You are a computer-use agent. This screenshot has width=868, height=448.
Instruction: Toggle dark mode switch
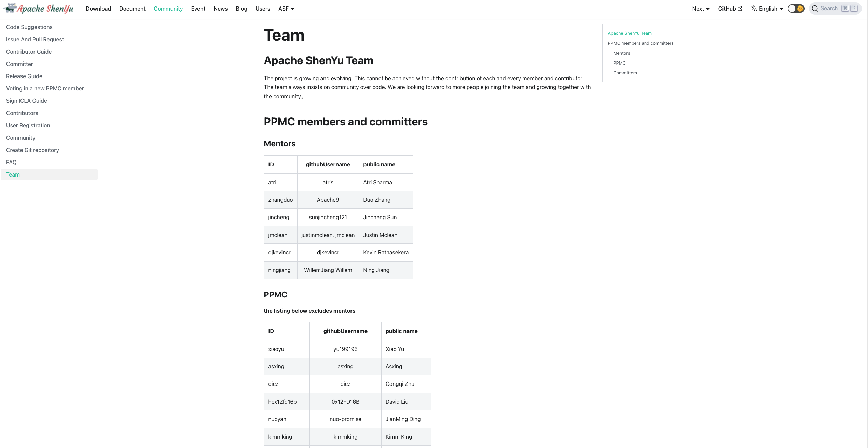[796, 9]
